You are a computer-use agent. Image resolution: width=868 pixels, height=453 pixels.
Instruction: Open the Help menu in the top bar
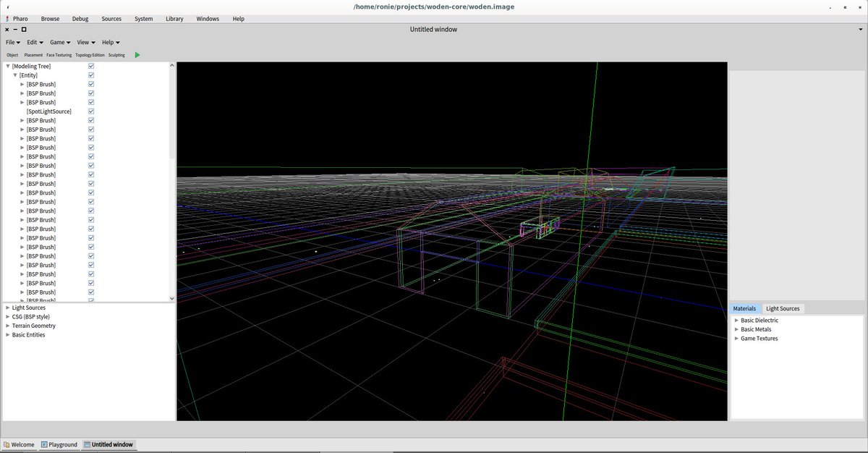pos(239,19)
